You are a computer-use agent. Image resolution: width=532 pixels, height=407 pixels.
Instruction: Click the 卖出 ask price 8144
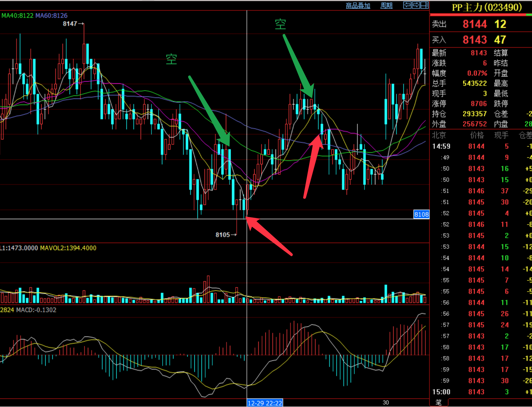474,24
